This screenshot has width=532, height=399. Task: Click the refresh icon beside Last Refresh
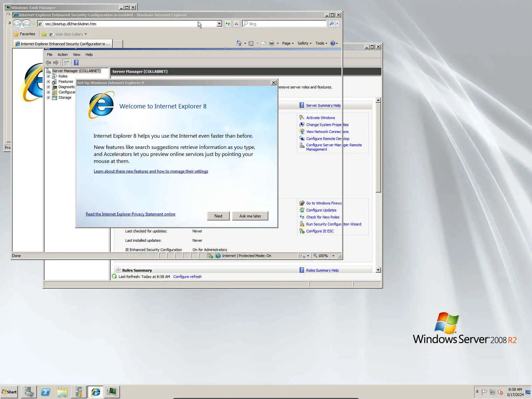(x=114, y=276)
